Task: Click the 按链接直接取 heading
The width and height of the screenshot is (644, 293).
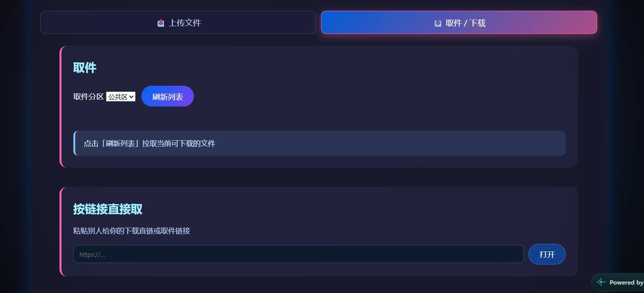Action: click(108, 209)
